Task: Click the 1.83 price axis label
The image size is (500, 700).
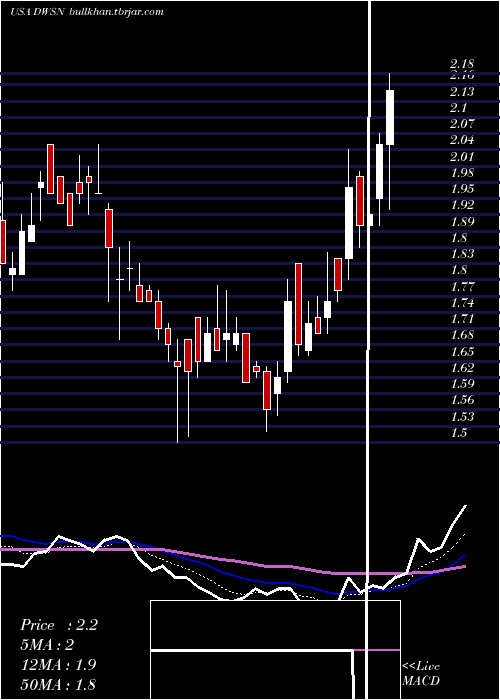Action: coord(462,254)
